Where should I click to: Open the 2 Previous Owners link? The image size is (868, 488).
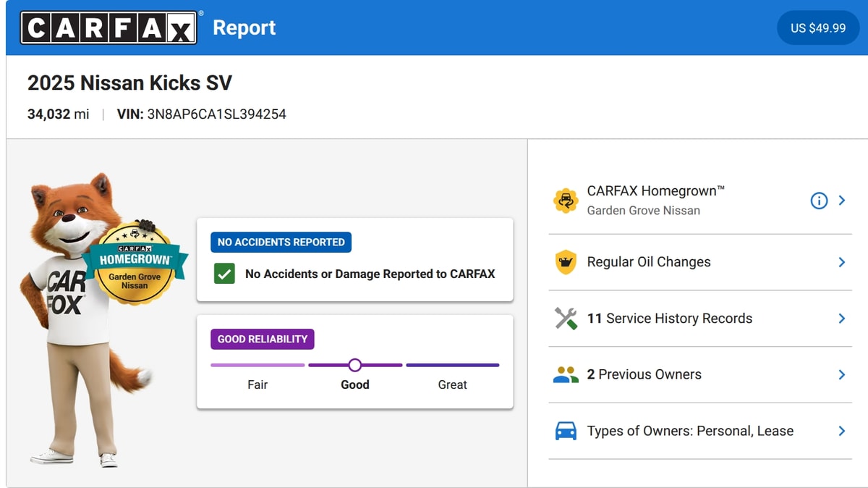click(x=644, y=374)
